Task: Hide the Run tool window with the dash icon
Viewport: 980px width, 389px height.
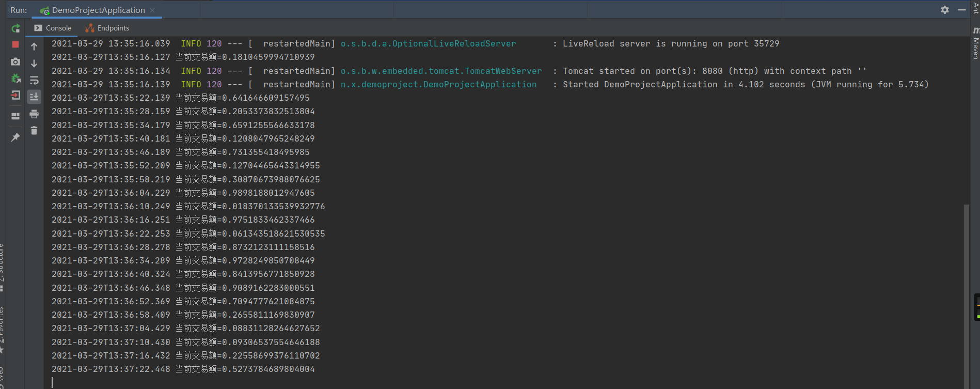Action: pos(962,10)
